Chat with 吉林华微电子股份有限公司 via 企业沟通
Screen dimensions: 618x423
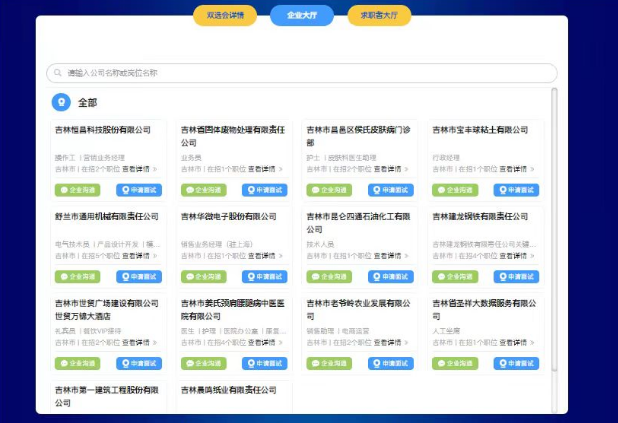coord(204,277)
